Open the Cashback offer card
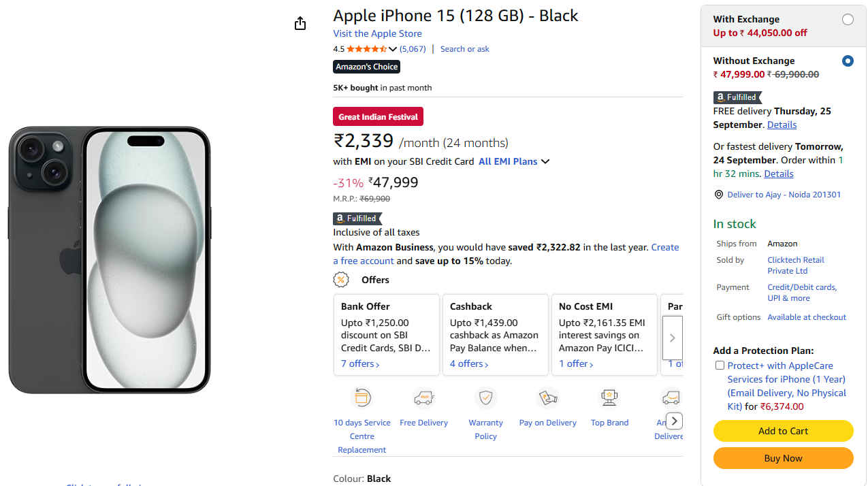The height and width of the screenshot is (486, 868). pyautogui.click(x=495, y=335)
